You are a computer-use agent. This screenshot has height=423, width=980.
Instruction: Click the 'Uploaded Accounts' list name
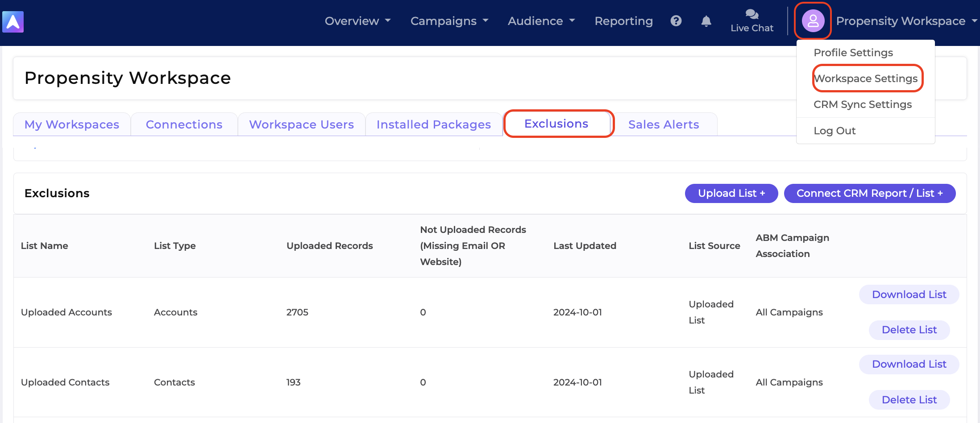pyautogui.click(x=66, y=312)
